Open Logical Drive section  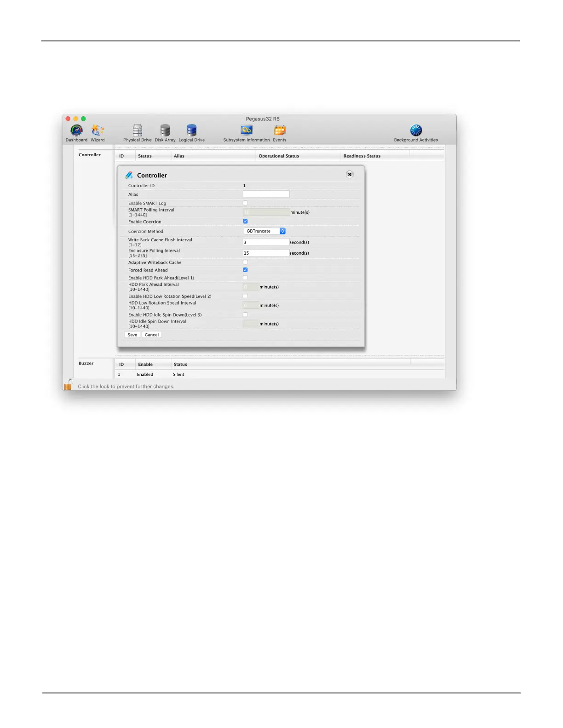pyautogui.click(x=192, y=133)
